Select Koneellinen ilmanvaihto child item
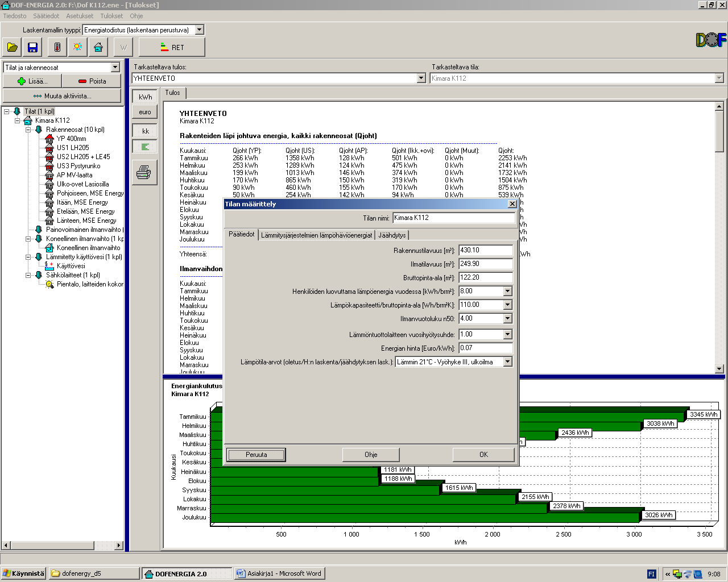The height and width of the screenshot is (582, 728). click(x=88, y=248)
